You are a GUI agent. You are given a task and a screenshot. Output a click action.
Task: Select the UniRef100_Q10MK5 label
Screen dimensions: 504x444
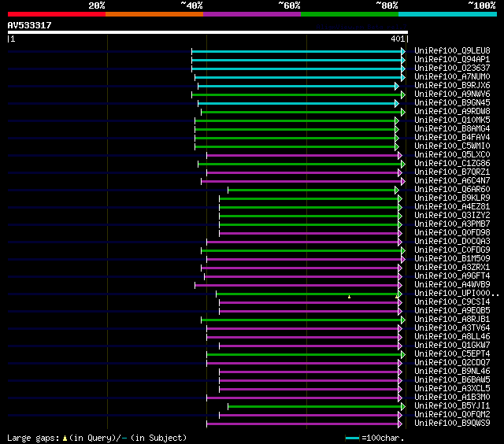pos(452,120)
